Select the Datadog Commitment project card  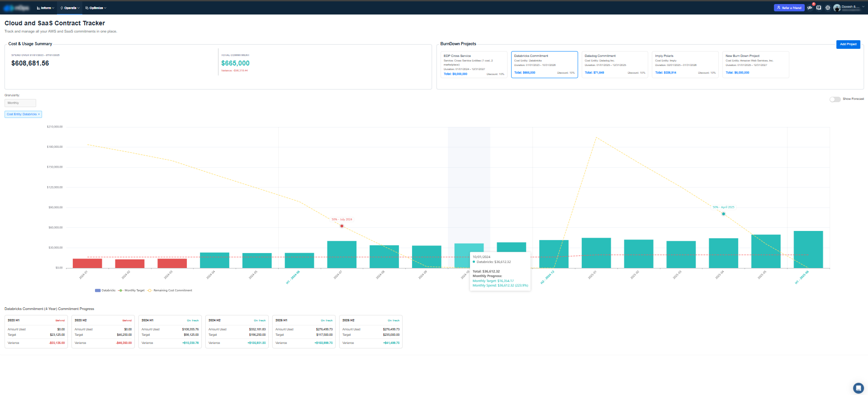(615, 65)
